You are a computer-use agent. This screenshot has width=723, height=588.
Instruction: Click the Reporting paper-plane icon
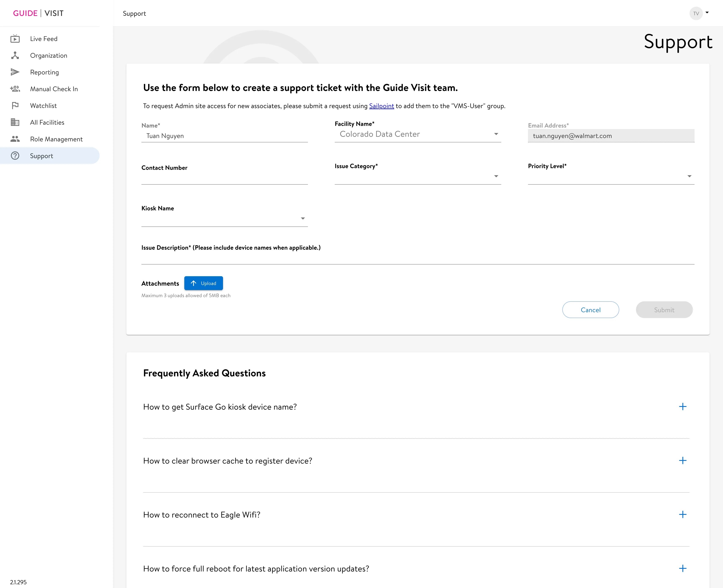click(15, 72)
